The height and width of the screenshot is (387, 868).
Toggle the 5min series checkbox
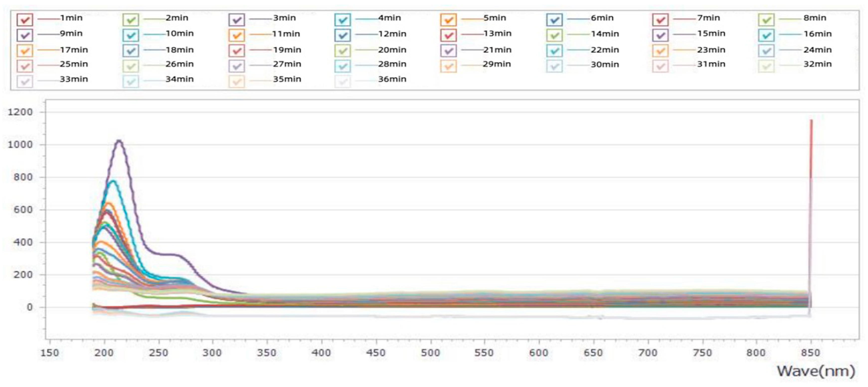(448, 19)
